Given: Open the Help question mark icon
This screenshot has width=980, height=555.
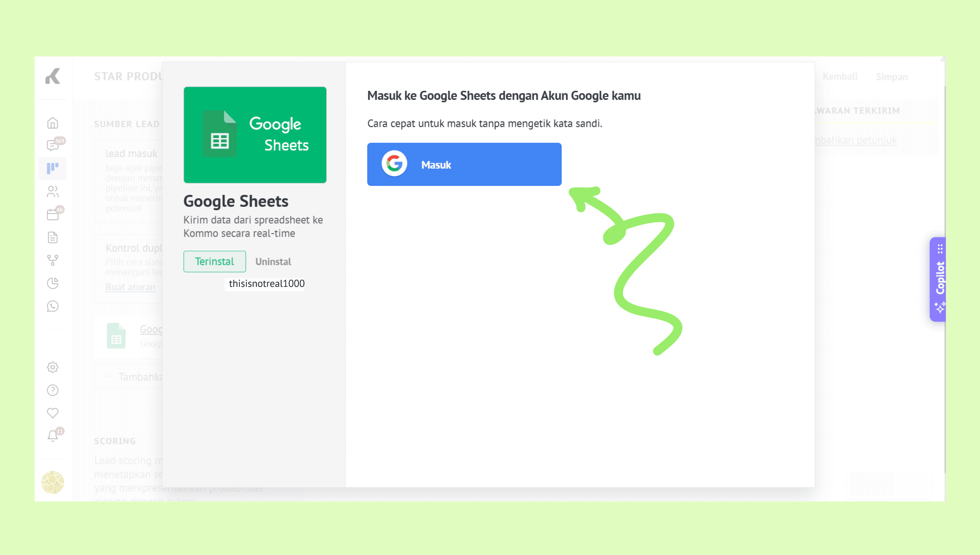Looking at the screenshot, I should tap(53, 390).
